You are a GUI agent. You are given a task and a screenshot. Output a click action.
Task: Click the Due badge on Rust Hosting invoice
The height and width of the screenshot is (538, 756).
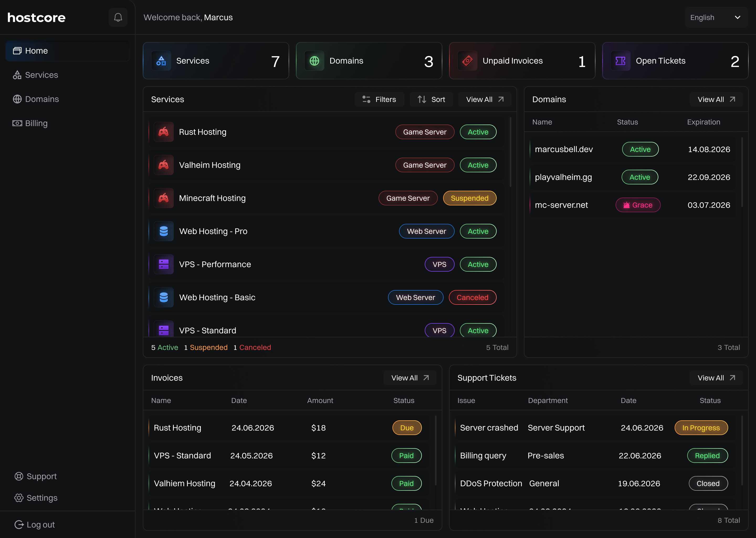407,428
